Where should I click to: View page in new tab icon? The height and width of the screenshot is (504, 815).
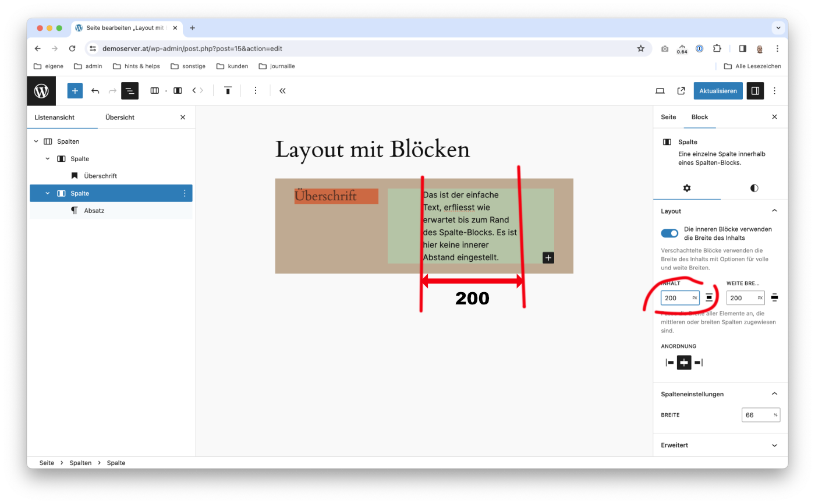point(681,91)
